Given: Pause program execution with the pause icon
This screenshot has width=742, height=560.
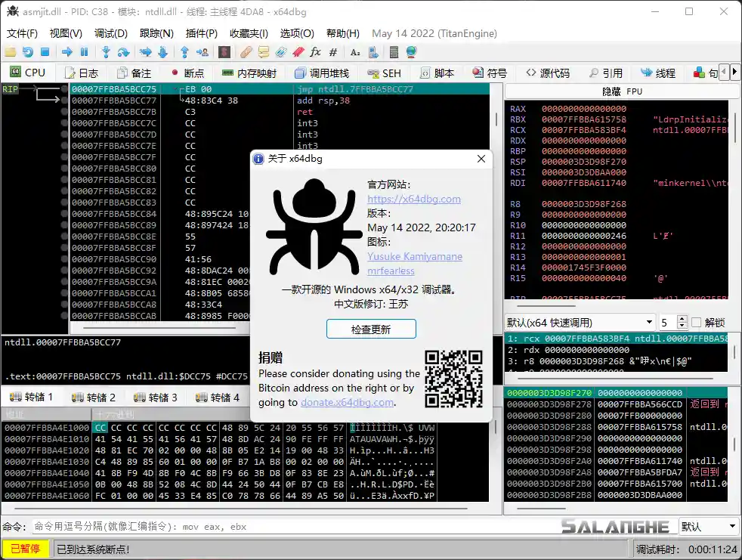Looking at the screenshot, I should [85, 51].
